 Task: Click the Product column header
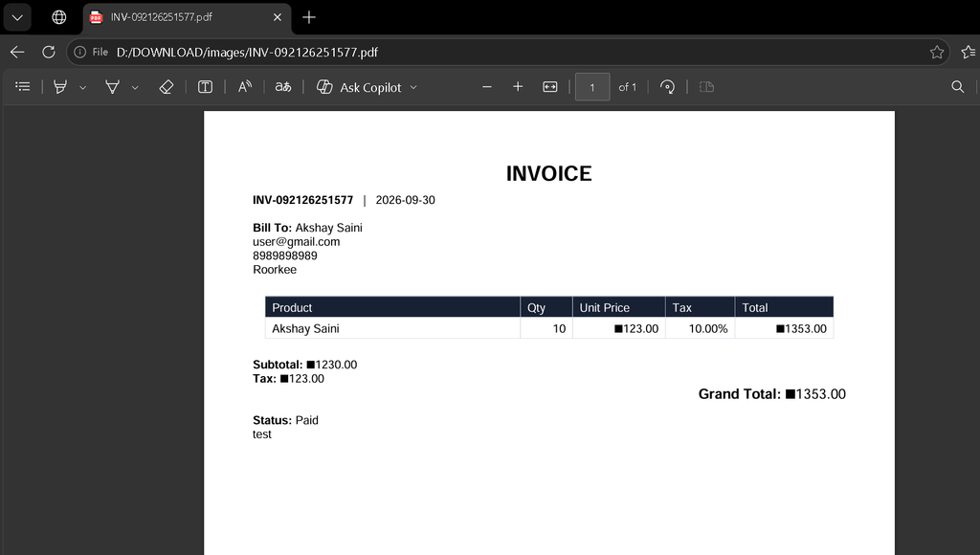[x=392, y=307]
